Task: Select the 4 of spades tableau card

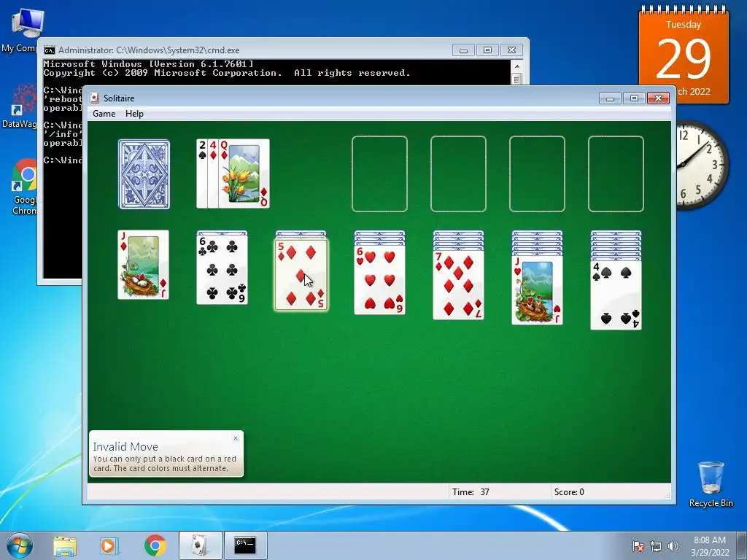Action: tap(616, 295)
